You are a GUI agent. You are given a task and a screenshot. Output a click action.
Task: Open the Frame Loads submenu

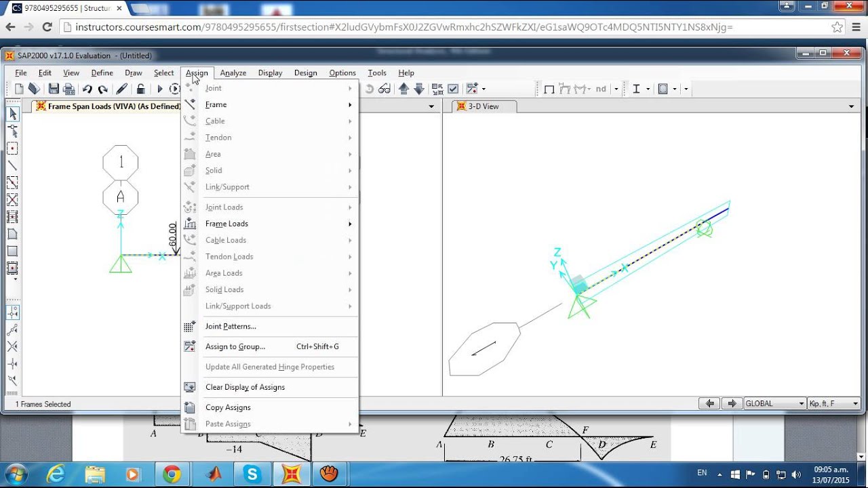269,224
